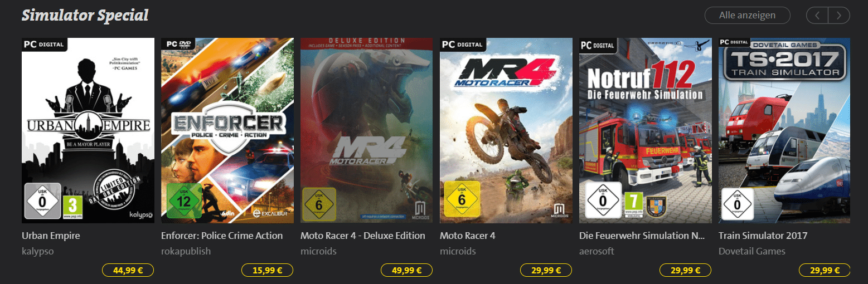Click the previous carousel arrow
868x284 pixels.
[817, 16]
